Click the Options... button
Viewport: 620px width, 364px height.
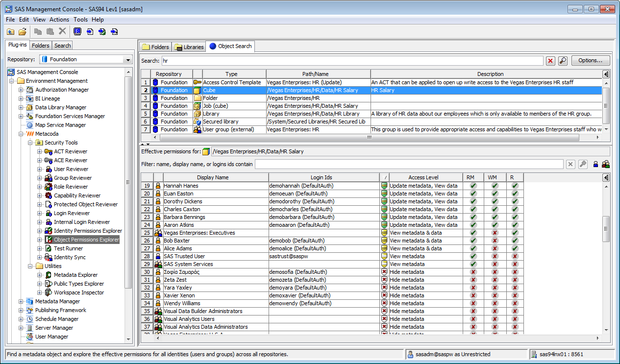pyautogui.click(x=590, y=60)
